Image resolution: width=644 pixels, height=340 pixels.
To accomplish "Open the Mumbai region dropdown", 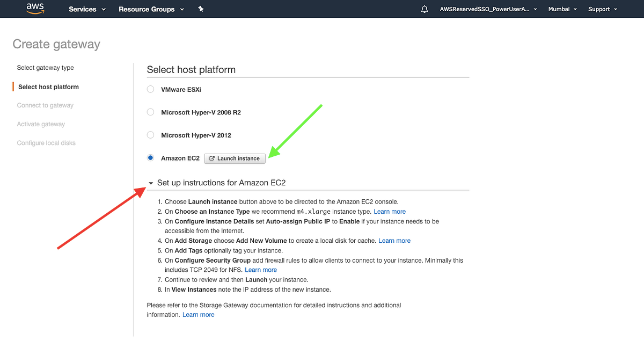I will 562,9.
